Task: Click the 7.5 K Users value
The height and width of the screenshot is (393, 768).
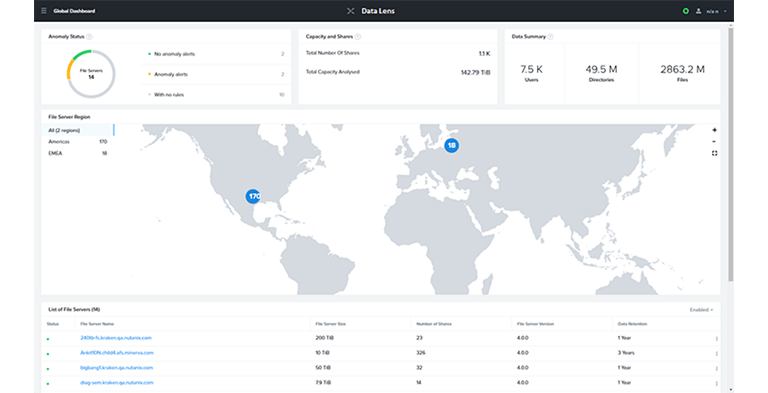Action: pos(531,69)
